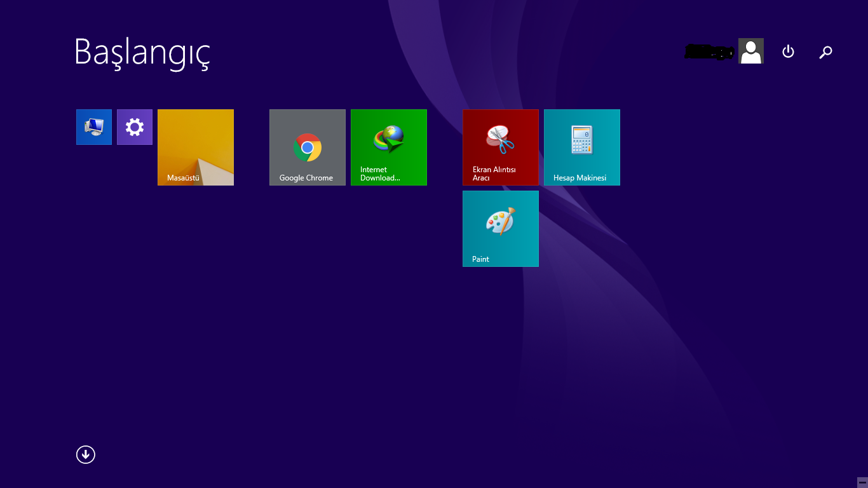
Task: Open the Masaüstü desktop tile
Action: (196, 147)
